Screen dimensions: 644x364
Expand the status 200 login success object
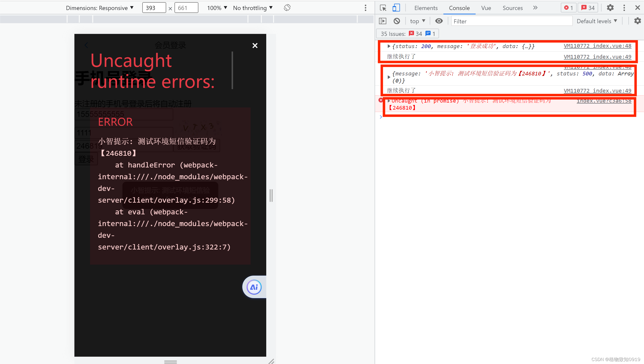[x=389, y=46]
